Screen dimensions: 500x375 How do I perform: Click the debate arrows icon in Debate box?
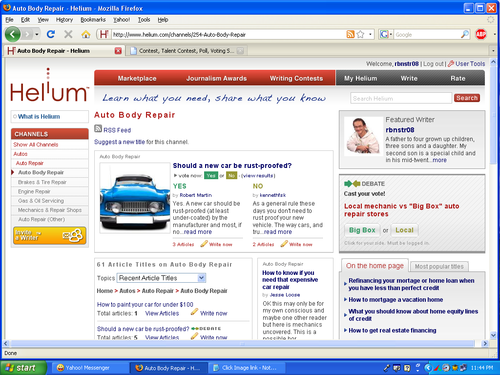click(x=352, y=184)
